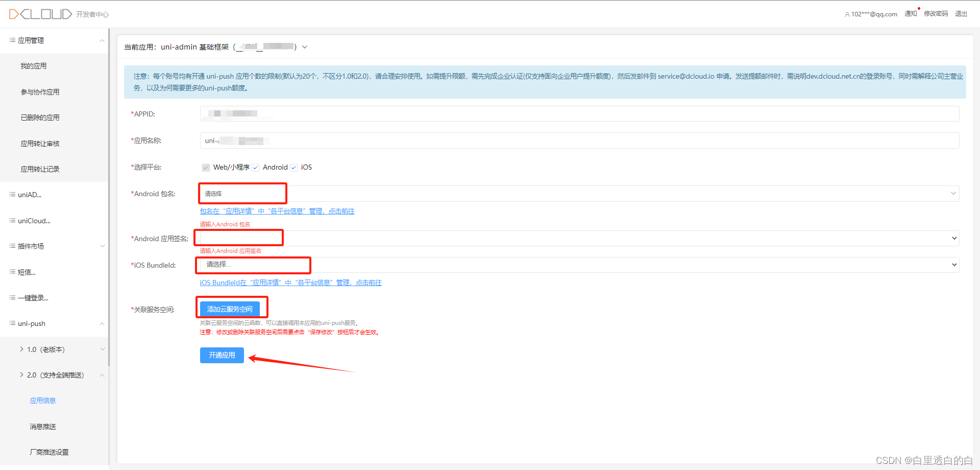Open the 短信 menu item
The height and width of the screenshot is (470, 980).
[x=27, y=272]
